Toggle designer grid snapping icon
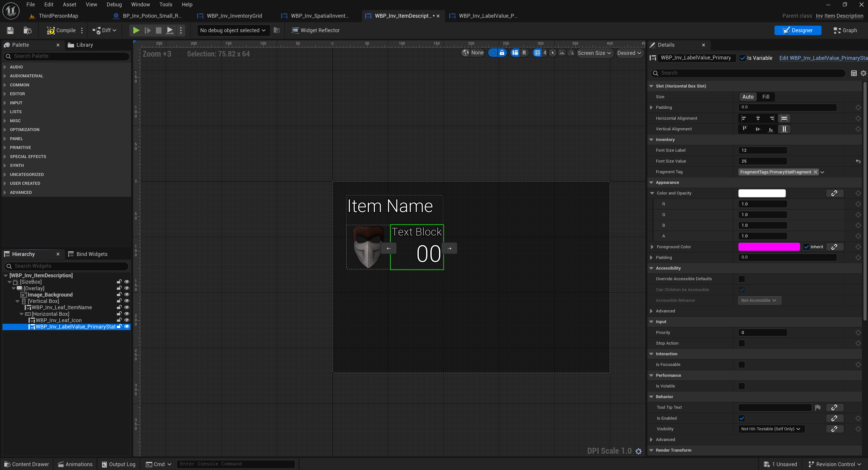This screenshot has width=868, height=470. pyautogui.click(x=537, y=53)
